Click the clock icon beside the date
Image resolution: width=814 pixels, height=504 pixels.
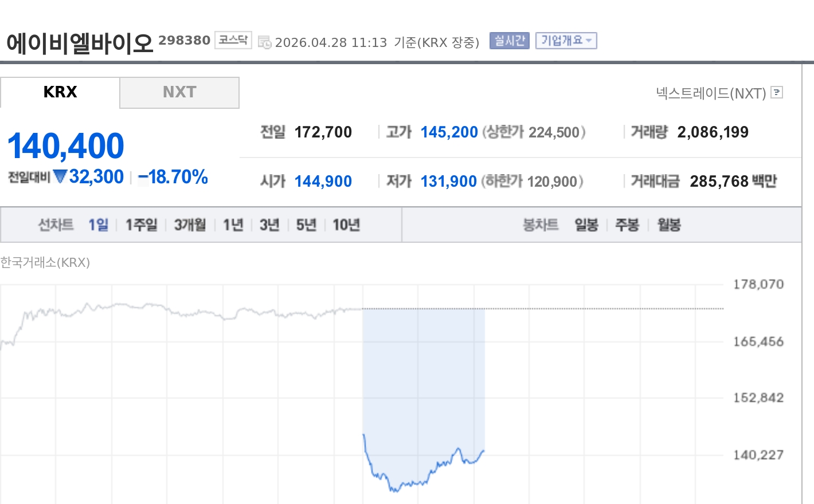tap(264, 42)
